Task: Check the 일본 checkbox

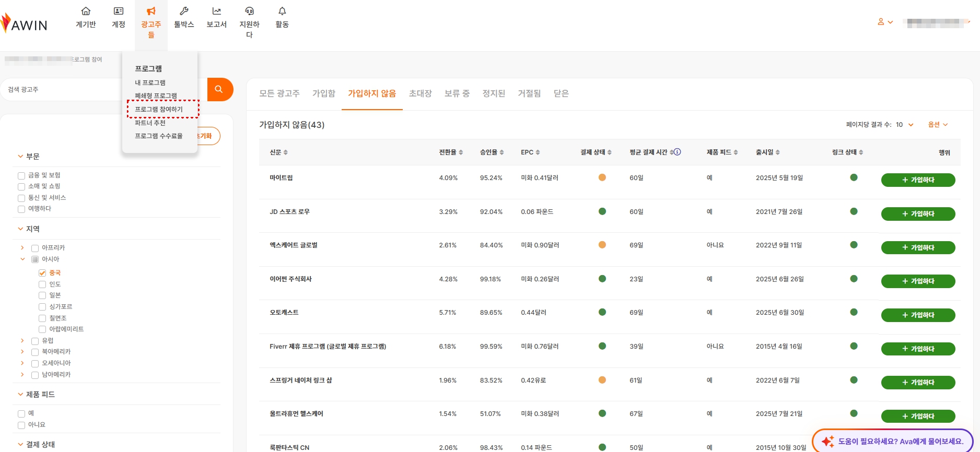Action: [42, 295]
